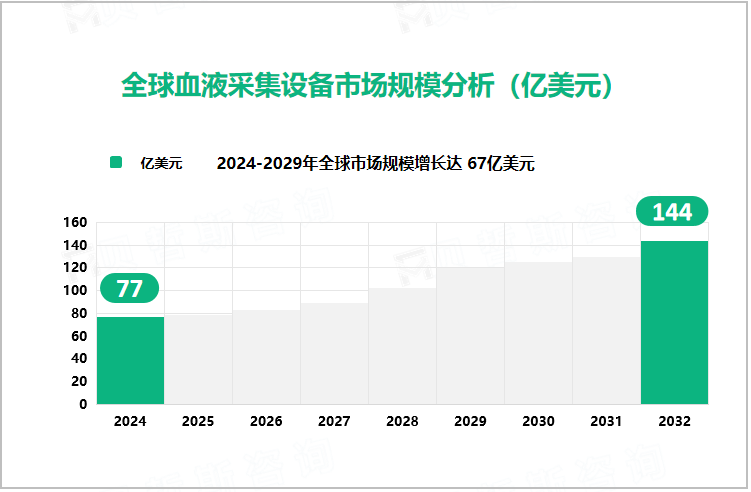Viewport: 751px width, 492px height.
Task: Click the green 2032 bar
Action: 674,322
